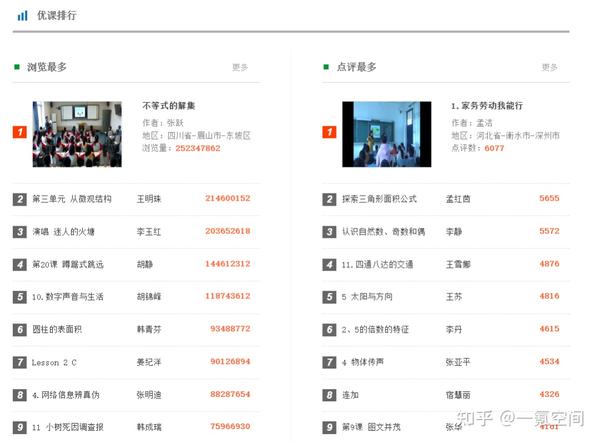600x443 pixels.
Task: Click the title 不等式的解集
Action: 169,106
